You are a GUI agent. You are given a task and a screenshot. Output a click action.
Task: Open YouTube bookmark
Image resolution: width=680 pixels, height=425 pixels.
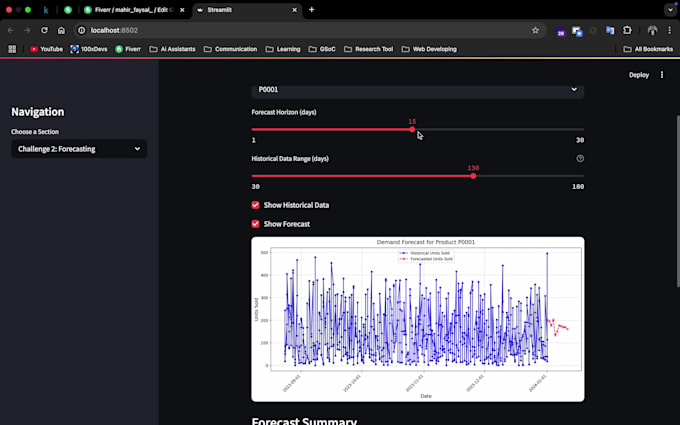point(46,49)
